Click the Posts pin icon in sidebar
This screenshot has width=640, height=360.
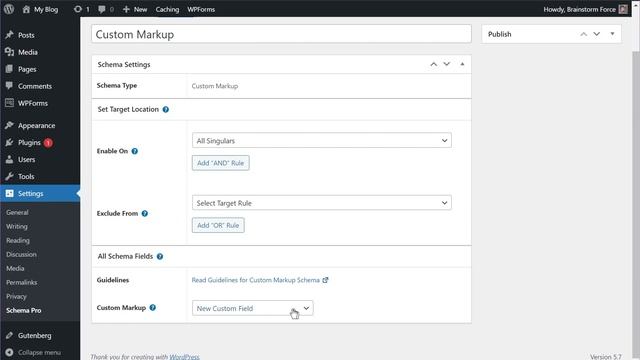[x=9, y=35]
